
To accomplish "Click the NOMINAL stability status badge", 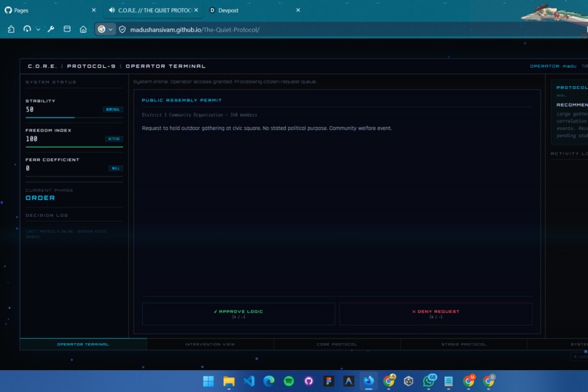I will click(x=113, y=109).
